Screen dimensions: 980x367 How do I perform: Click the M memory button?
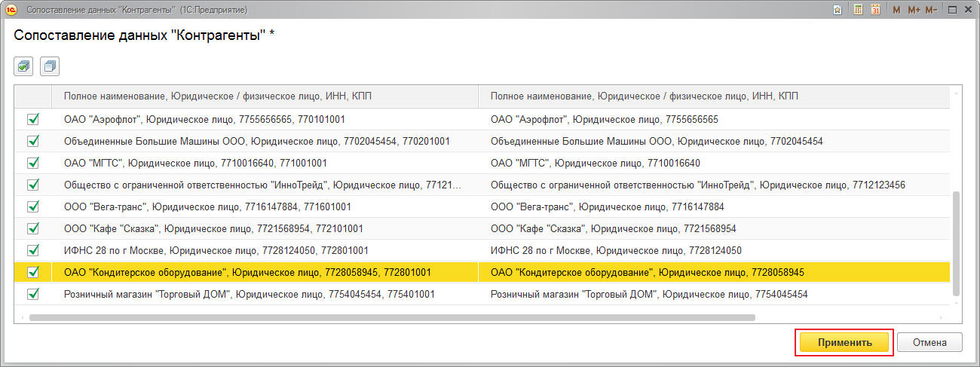(896, 10)
